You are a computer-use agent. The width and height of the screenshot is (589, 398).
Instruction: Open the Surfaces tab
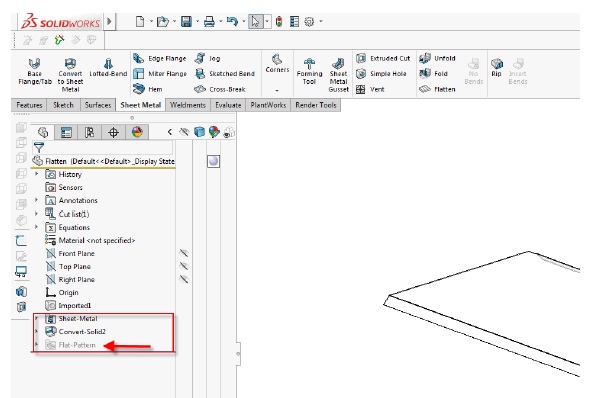click(x=98, y=105)
